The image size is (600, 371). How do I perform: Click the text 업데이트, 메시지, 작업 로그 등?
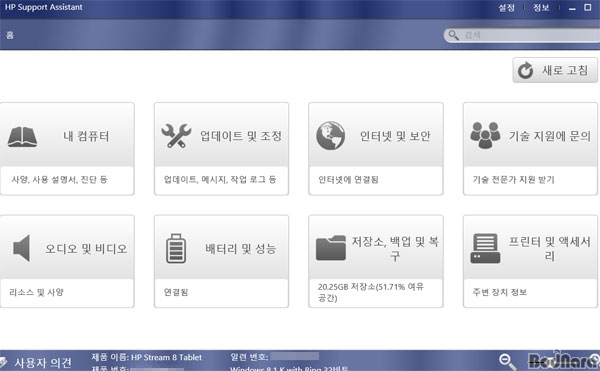click(x=220, y=179)
